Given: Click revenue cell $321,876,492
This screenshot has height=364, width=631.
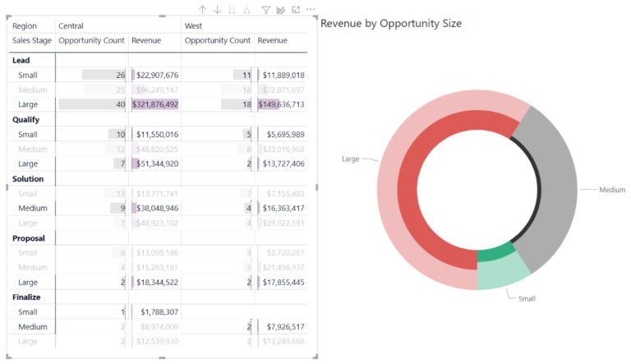Looking at the screenshot, I should (x=155, y=104).
